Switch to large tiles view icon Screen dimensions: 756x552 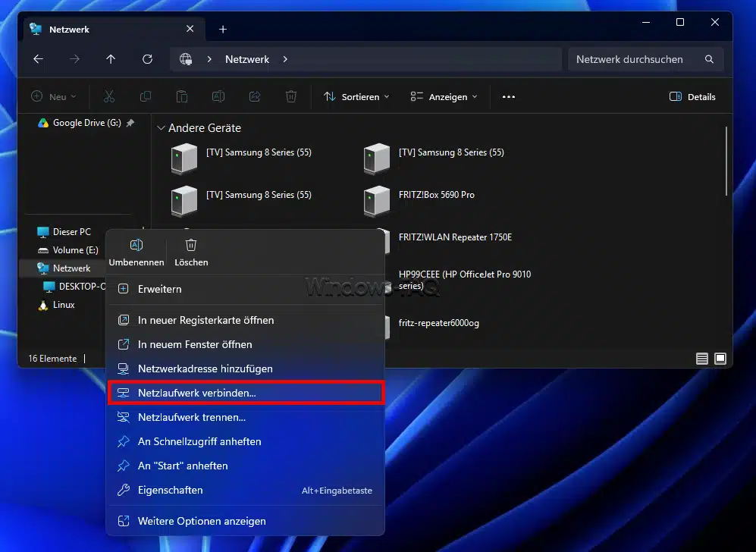point(720,359)
